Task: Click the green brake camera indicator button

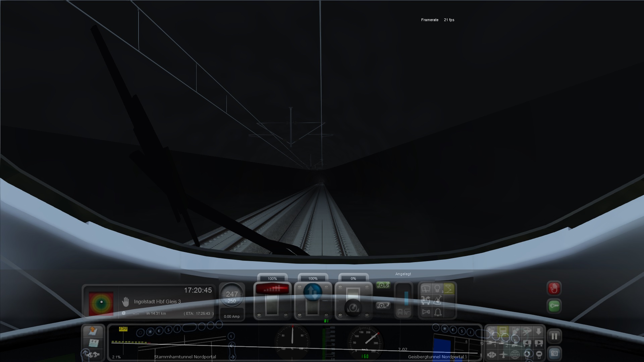Action: (383, 285)
